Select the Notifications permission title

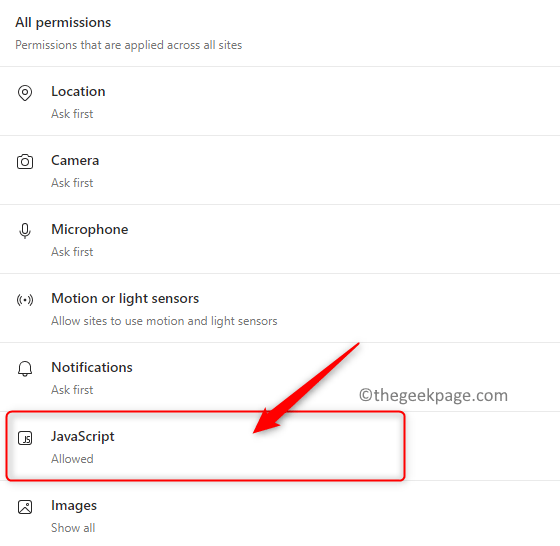[92, 367]
